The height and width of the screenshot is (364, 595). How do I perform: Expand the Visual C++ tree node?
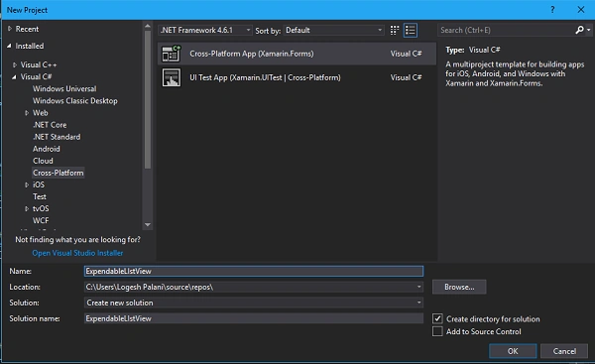[x=15, y=64]
